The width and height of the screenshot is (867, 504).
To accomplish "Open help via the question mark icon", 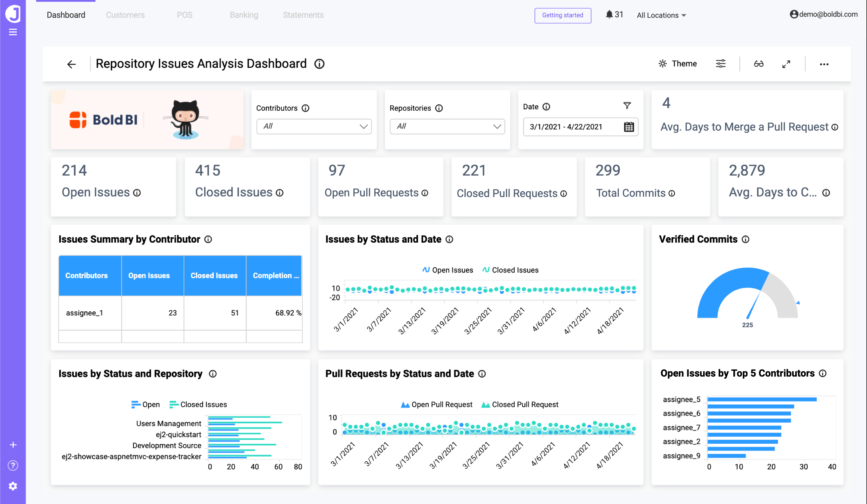I will click(13, 465).
